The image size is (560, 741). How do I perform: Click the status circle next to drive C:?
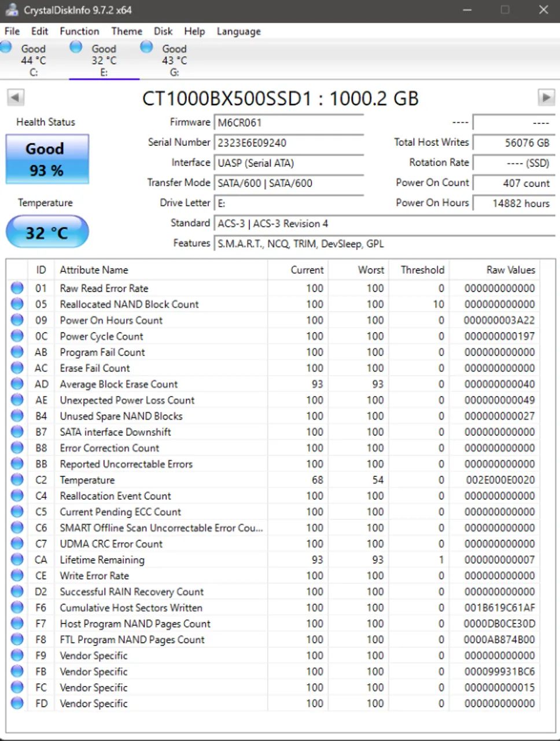tap(6, 47)
